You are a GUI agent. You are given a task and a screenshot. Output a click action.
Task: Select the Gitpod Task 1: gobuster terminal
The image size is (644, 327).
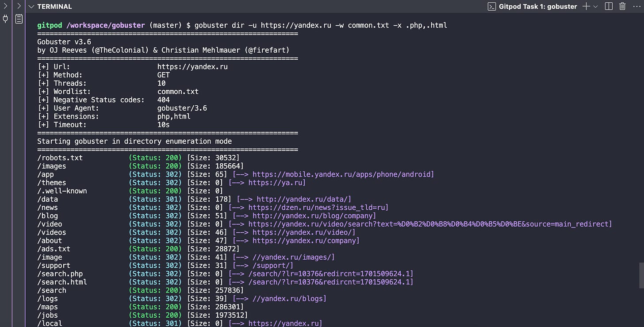538,6
